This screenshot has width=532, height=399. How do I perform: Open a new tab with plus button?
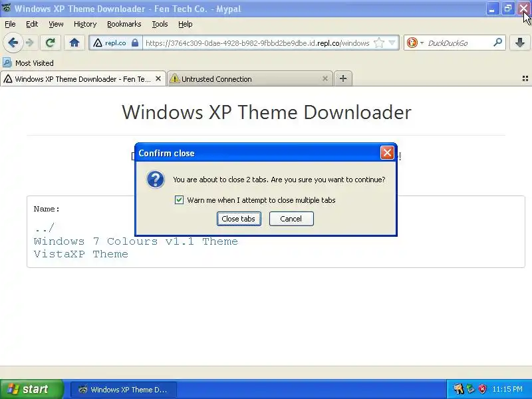343,78
